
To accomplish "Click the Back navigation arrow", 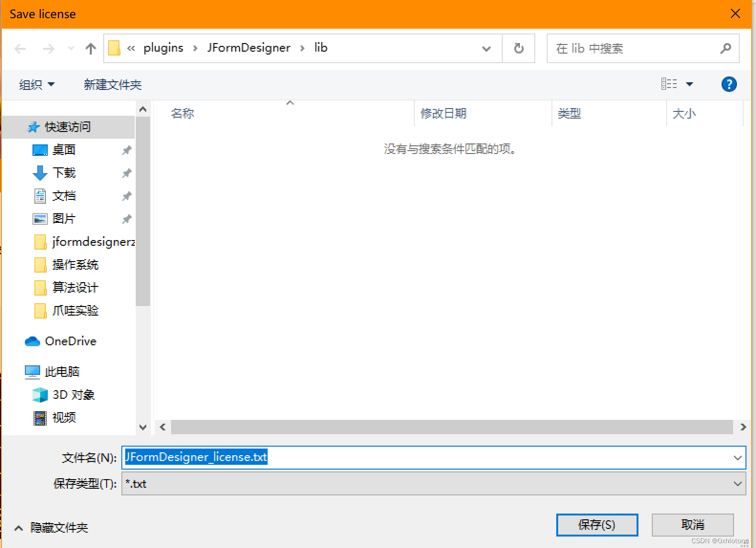I will [20, 48].
